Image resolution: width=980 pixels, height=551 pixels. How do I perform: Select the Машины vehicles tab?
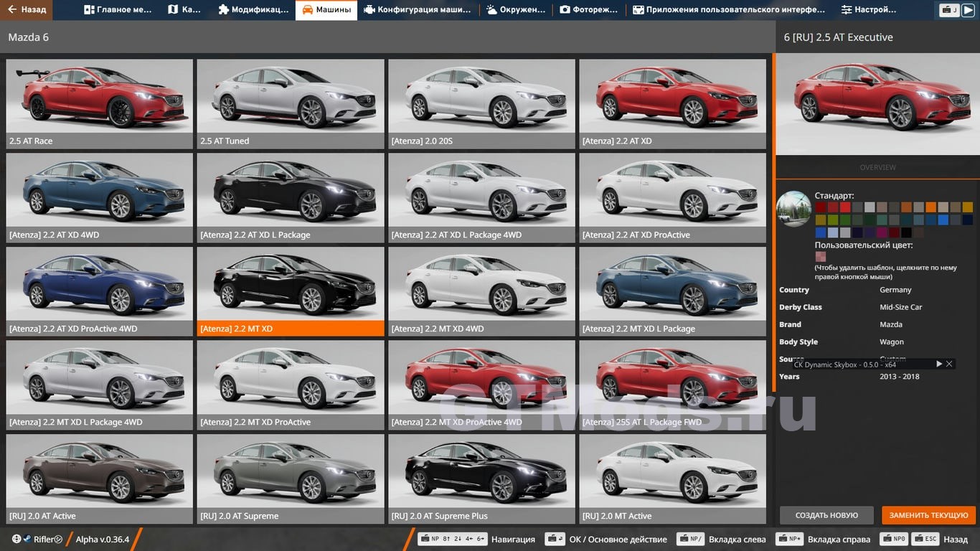(326, 10)
